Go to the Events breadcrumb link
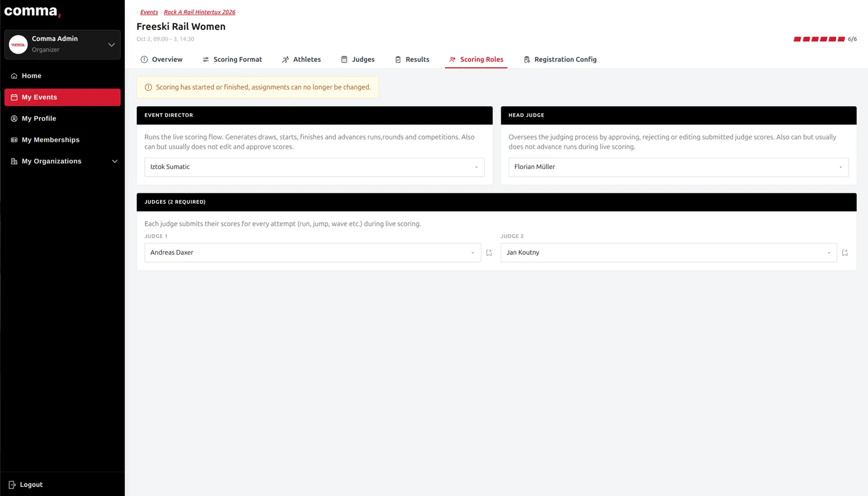Screen dimensions: 868x496 (149, 12)
